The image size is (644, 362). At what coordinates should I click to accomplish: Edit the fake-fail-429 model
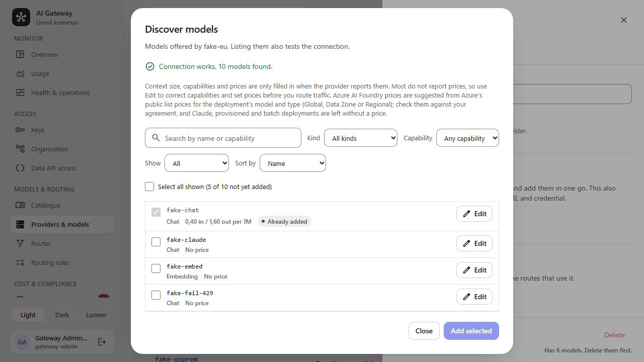(x=474, y=297)
